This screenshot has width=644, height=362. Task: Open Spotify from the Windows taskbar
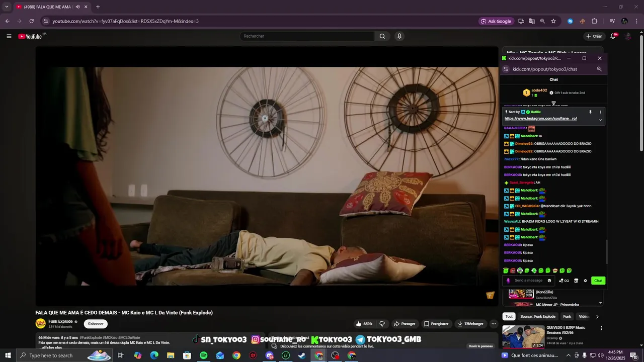(203, 355)
